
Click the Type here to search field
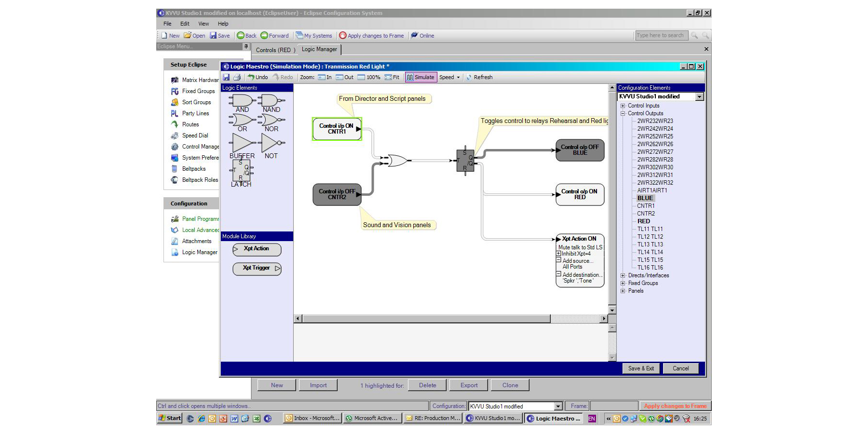point(660,35)
